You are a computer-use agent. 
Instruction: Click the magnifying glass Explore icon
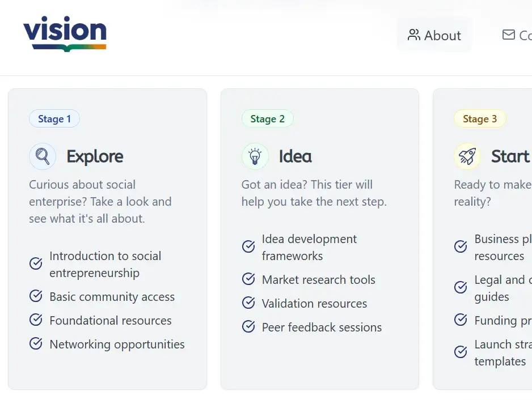point(43,156)
